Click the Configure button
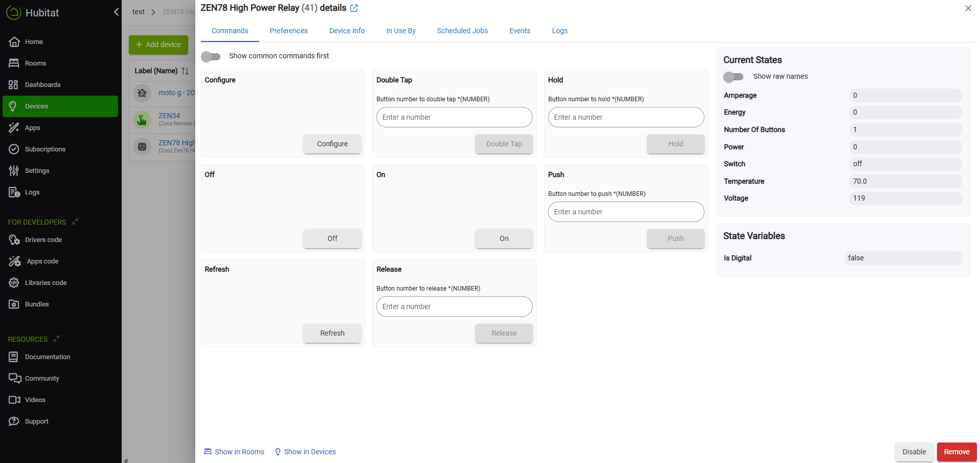 pyautogui.click(x=332, y=144)
